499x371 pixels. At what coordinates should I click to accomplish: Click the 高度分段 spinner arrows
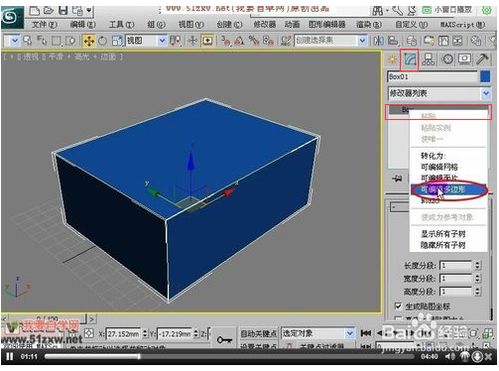[x=477, y=291]
